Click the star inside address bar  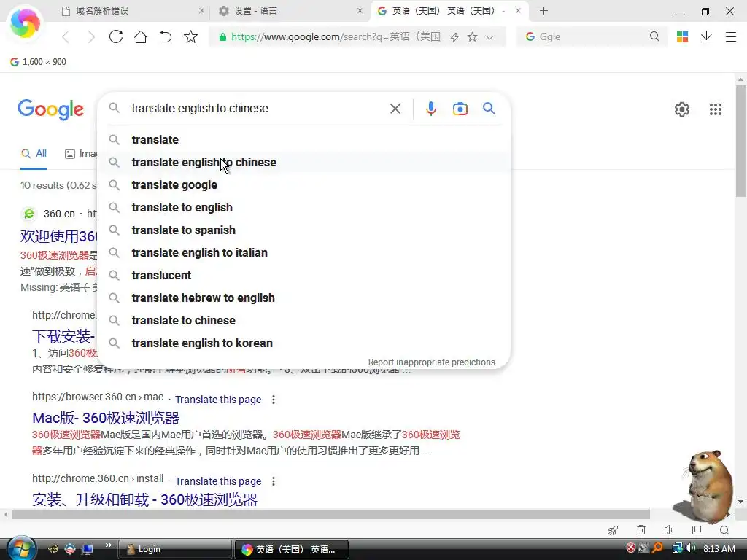(472, 36)
